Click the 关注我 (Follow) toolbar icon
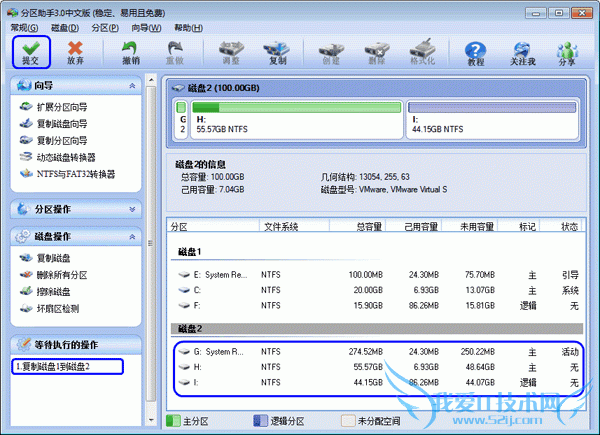 (x=522, y=53)
